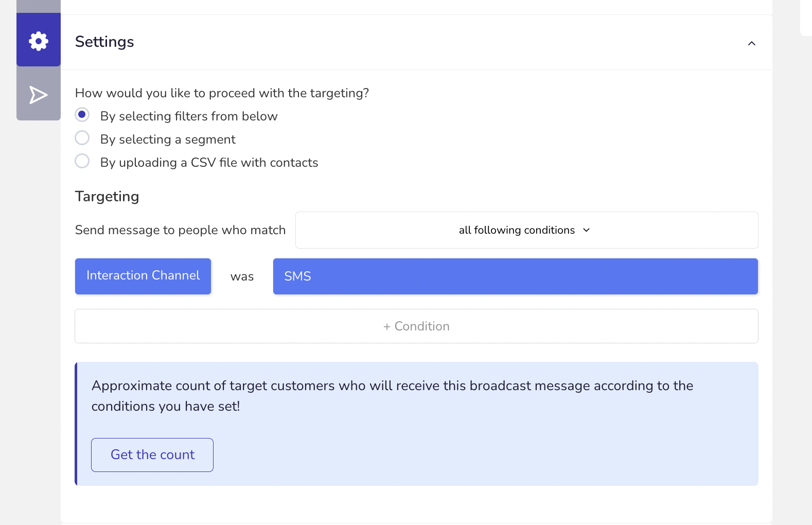Enable 'By uploading a CSV file' radio option
Viewport: 812px width, 525px height.
pyautogui.click(x=82, y=161)
